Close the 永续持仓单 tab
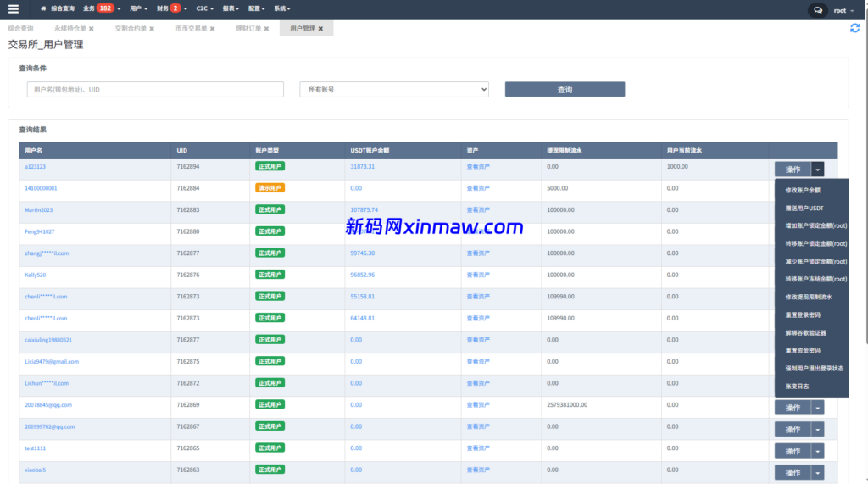This screenshot has height=484, width=868. (x=92, y=29)
